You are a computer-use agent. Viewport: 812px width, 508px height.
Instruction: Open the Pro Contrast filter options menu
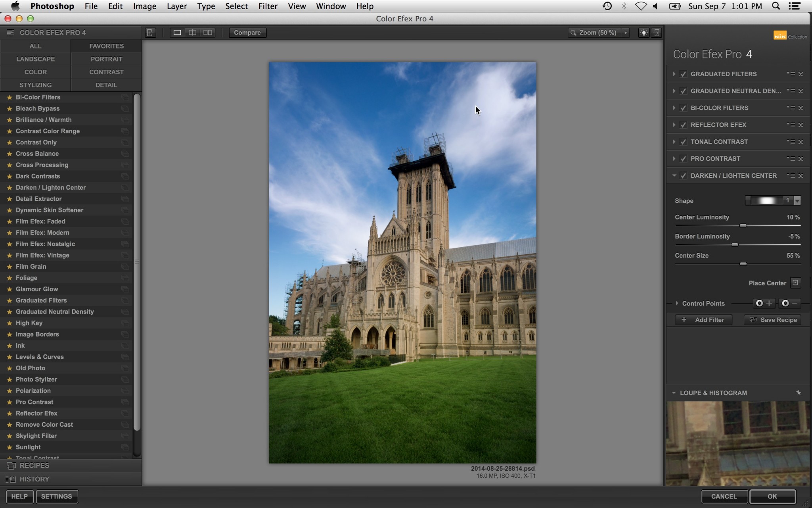791,159
